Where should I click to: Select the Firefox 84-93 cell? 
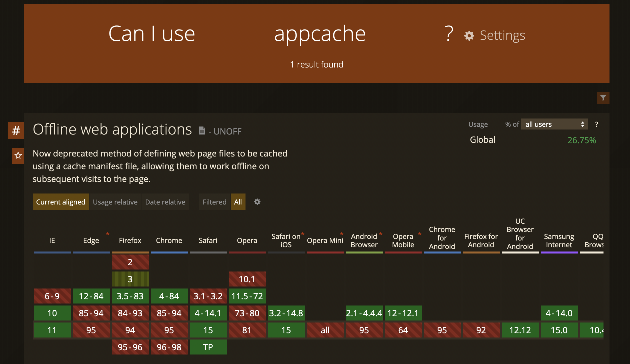[130, 313]
